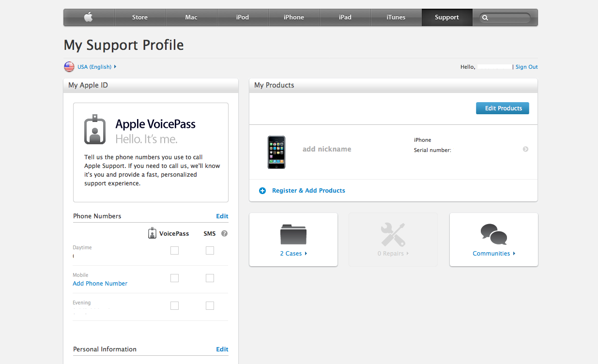Click the Sign Out link

pyautogui.click(x=526, y=67)
